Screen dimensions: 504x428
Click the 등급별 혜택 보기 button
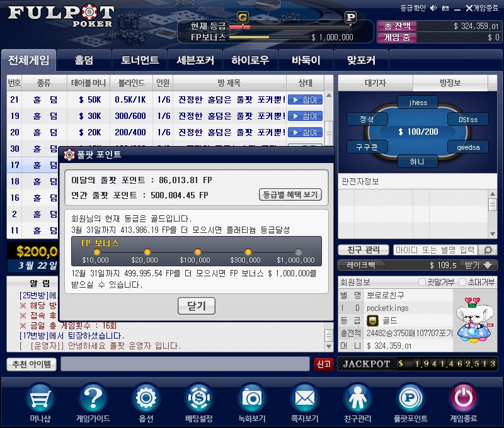click(290, 194)
